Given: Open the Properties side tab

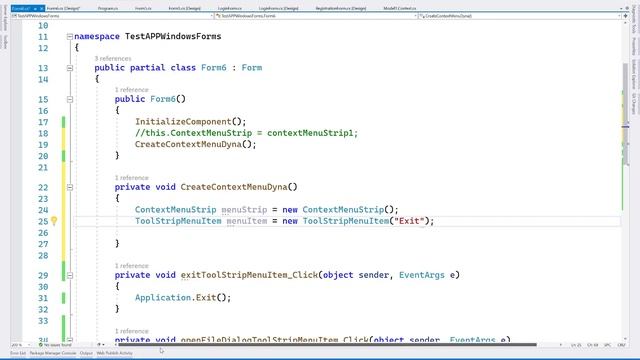Looking at the screenshot, I should pyautogui.click(x=634, y=46).
